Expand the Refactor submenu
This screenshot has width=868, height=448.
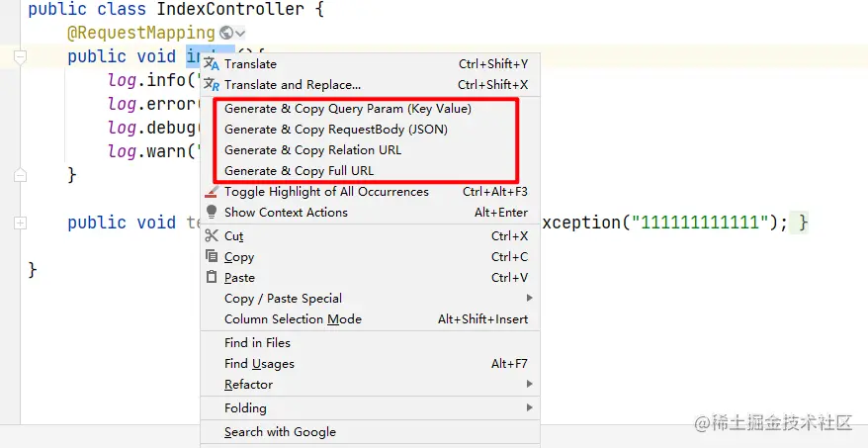tap(529, 385)
